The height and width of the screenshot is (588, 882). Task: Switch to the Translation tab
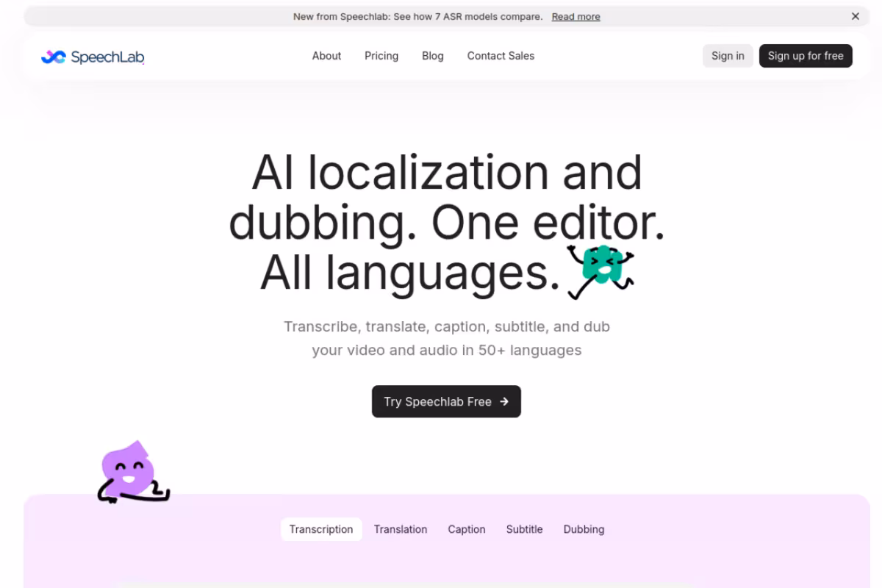tap(401, 529)
